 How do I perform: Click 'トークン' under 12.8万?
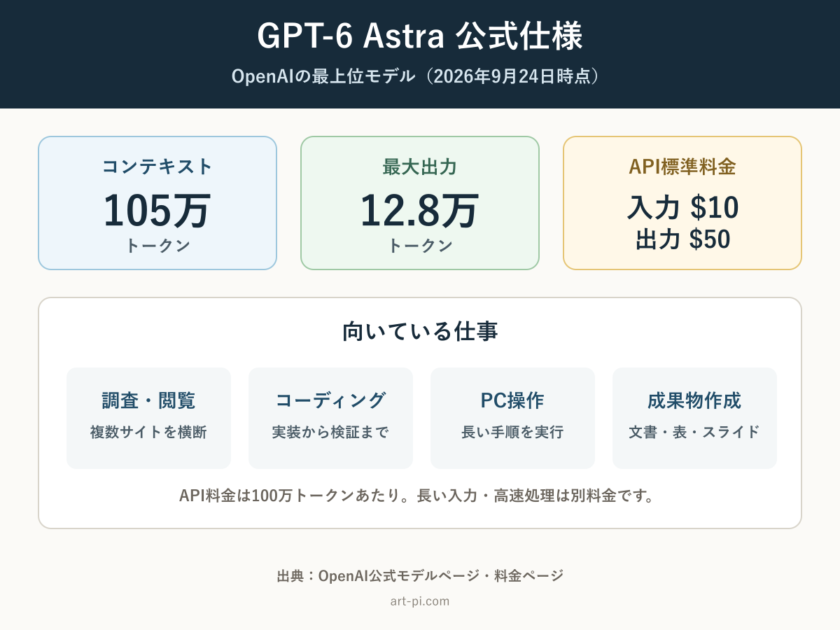(420, 246)
